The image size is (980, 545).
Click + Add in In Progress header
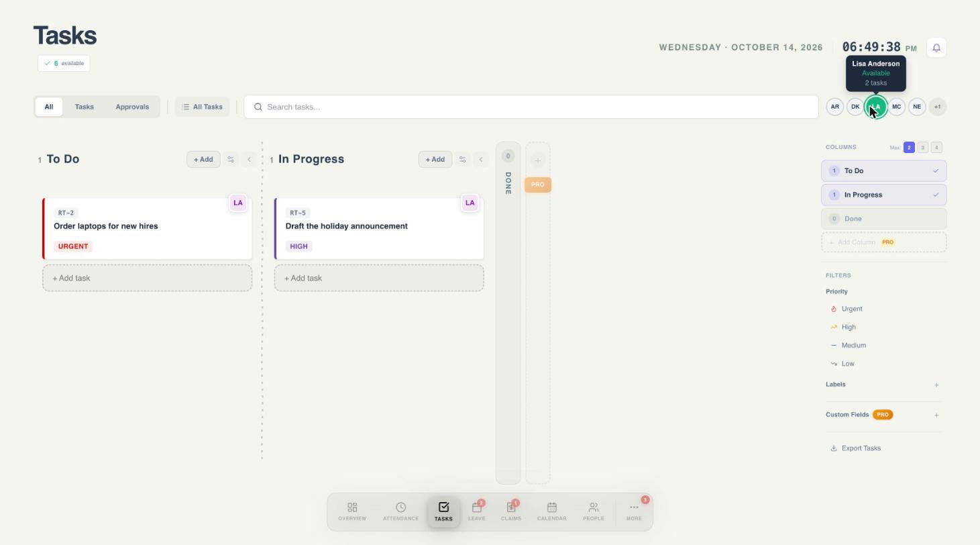(x=435, y=159)
